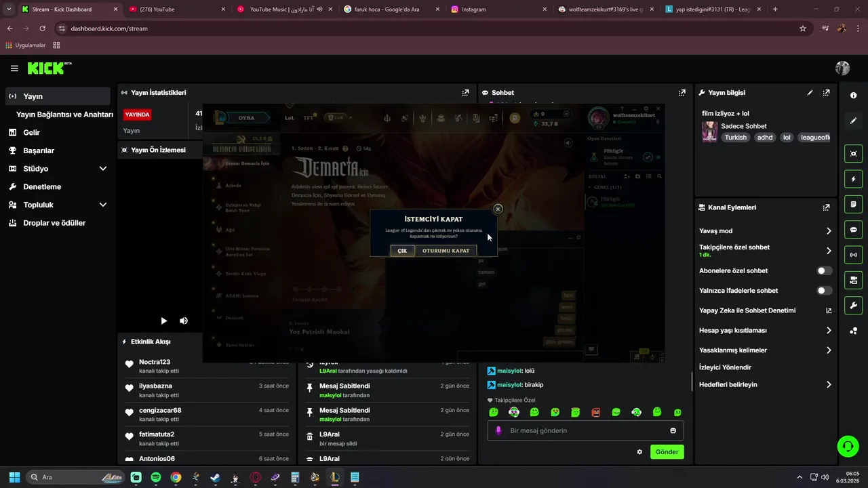Open the support headset button
The width and height of the screenshot is (868, 488).
pos(848,446)
